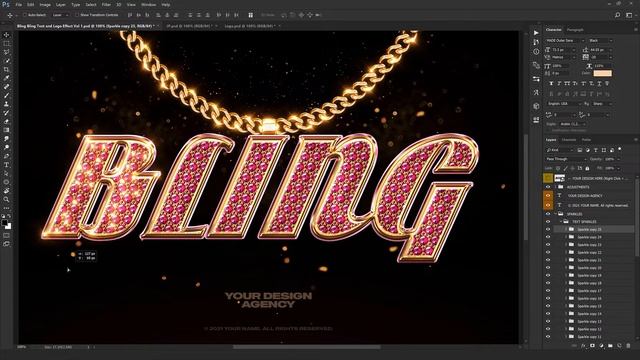640x360 pixels.
Task: Select the Lasso tool
Action: [7, 52]
